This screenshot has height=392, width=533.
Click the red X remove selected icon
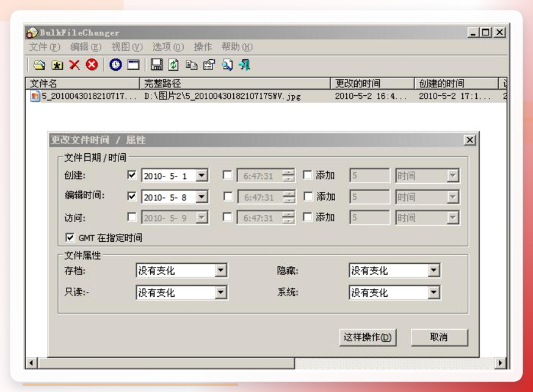74,65
